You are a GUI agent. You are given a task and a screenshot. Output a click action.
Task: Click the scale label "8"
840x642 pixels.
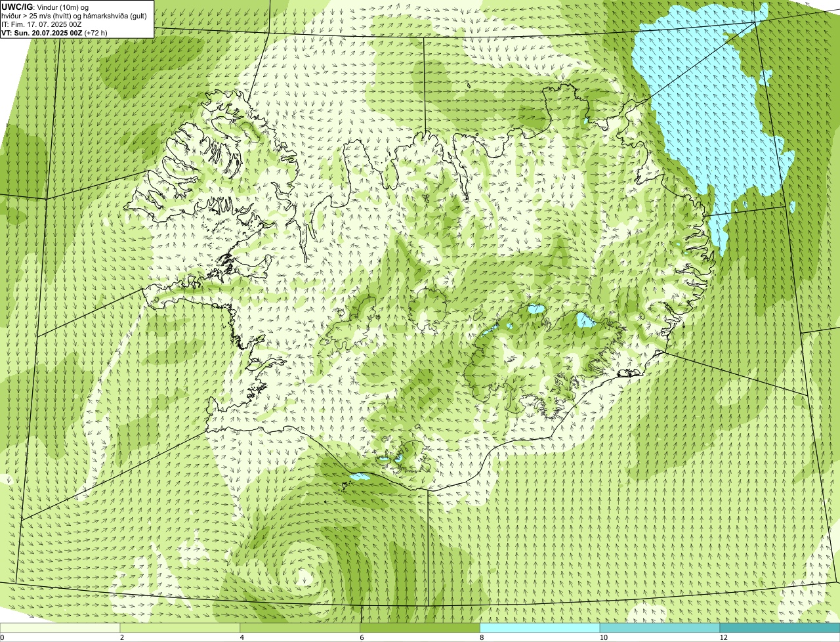click(x=482, y=637)
